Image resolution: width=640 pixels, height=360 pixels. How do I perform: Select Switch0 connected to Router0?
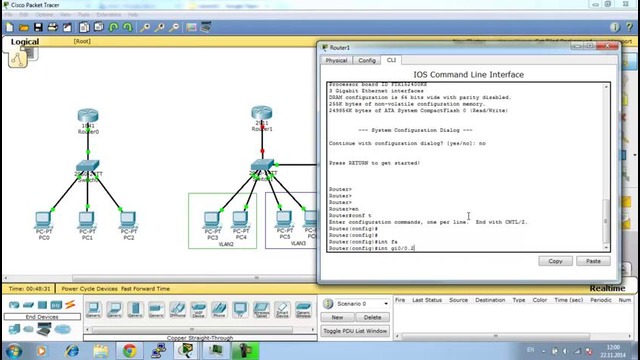click(x=88, y=165)
